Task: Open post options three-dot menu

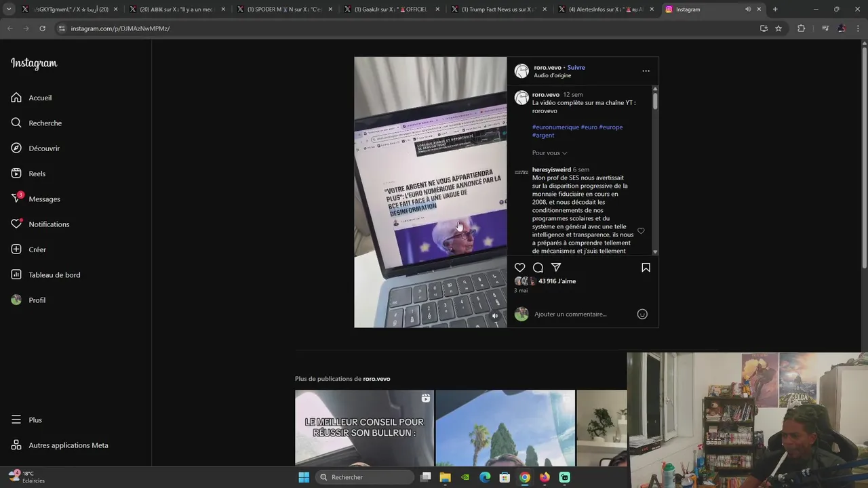Action: click(646, 70)
